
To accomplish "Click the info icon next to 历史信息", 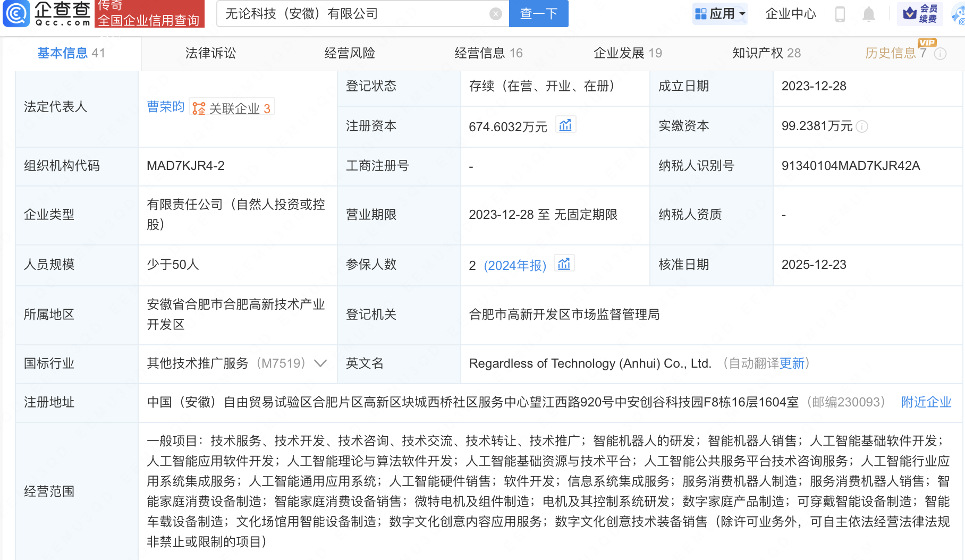I will click(x=940, y=54).
